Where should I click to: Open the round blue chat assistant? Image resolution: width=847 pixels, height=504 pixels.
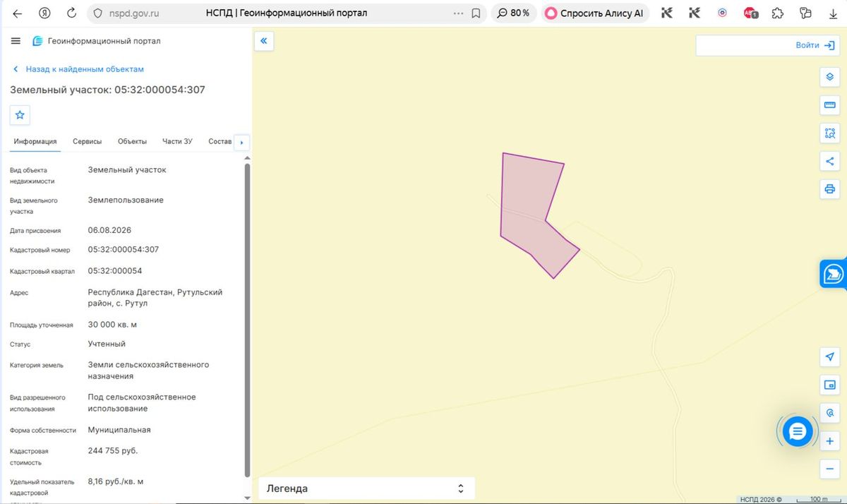click(797, 431)
